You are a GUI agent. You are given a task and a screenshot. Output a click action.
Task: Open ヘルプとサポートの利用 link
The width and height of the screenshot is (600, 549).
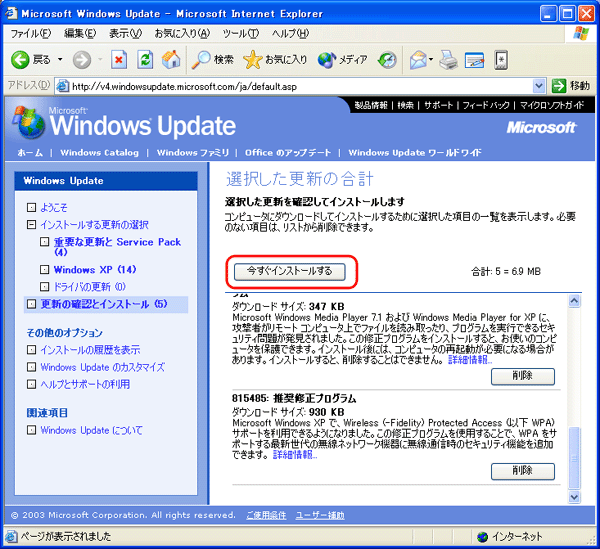coord(85,384)
